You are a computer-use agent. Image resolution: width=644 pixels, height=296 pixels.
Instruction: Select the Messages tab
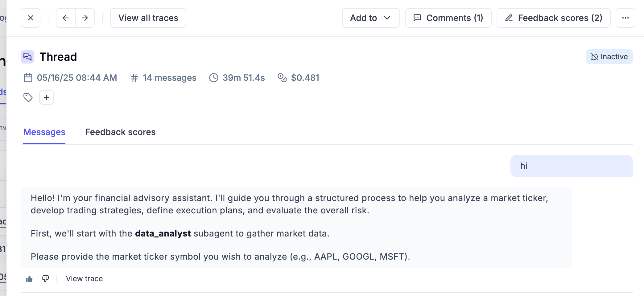[x=44, y=132]
